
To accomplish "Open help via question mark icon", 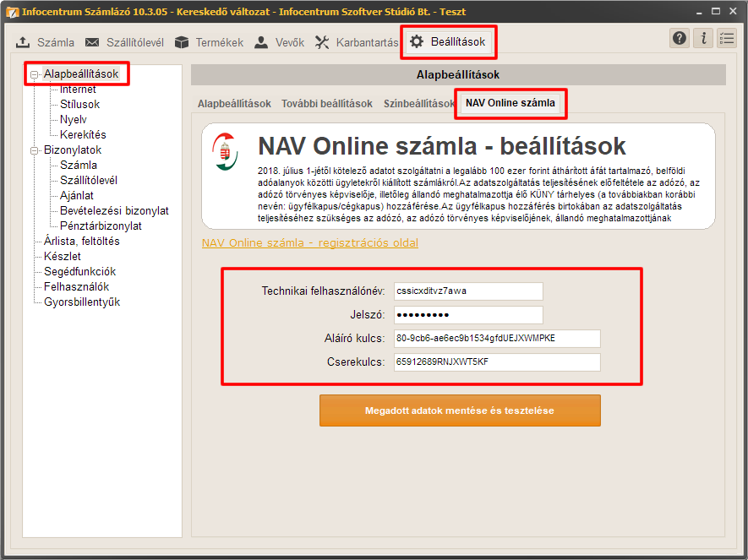I will [x=680, y=38].
